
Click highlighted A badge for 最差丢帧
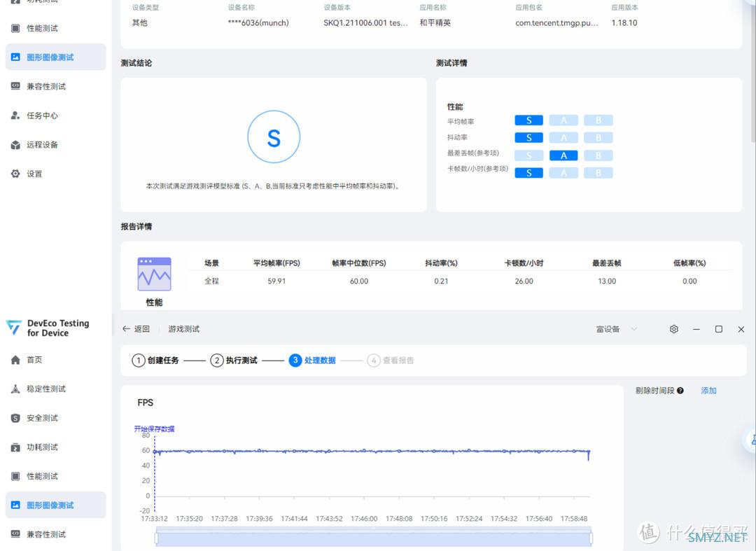coord(563,155)
